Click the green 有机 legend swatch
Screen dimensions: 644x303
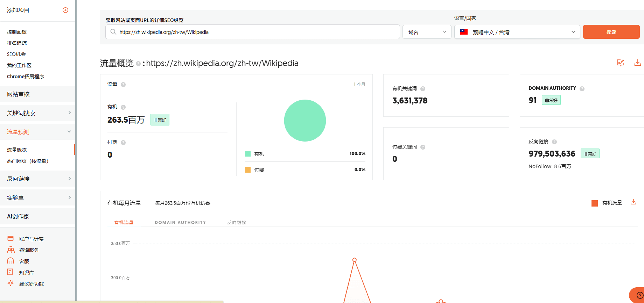pyautogui.click(x=248, y=154)
